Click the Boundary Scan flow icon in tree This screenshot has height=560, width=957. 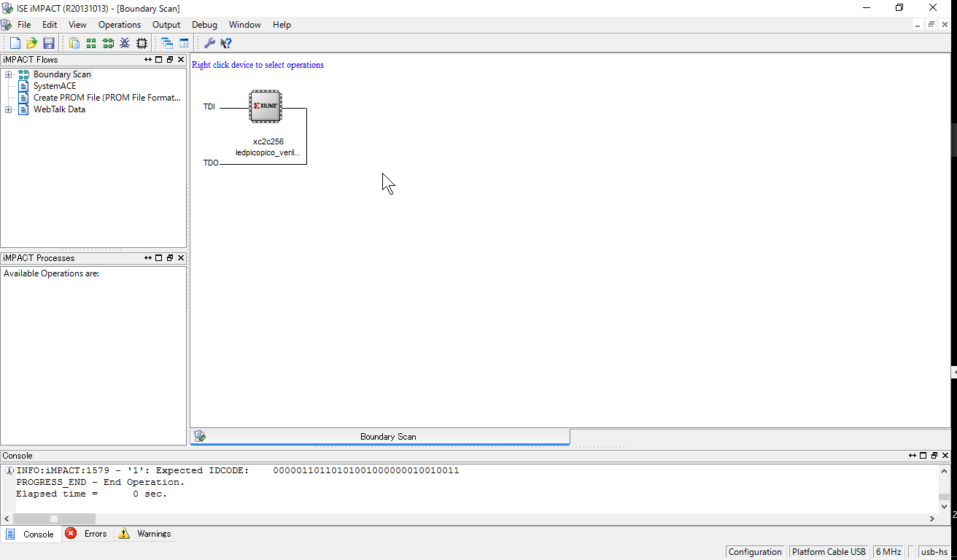(23, 74)
